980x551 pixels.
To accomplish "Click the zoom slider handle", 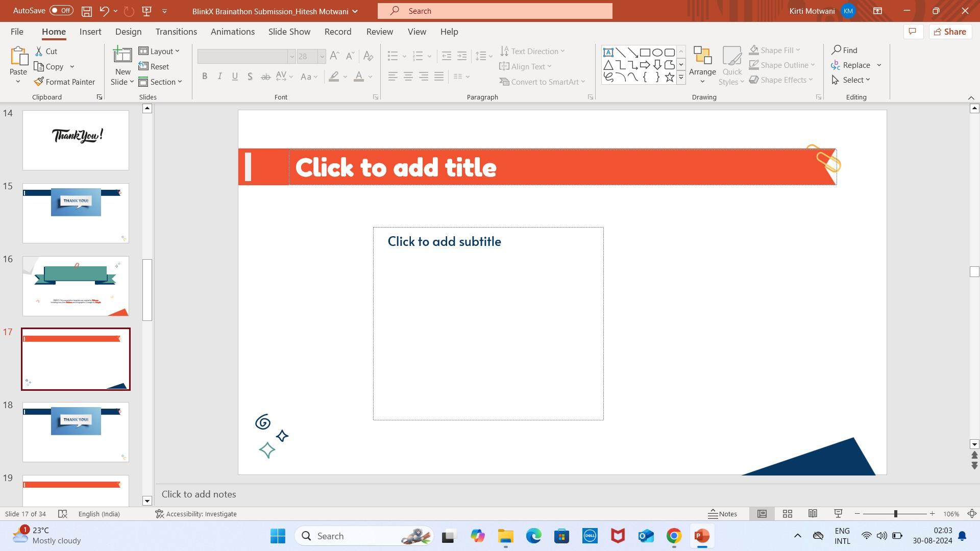I will [x=895, y=514].
